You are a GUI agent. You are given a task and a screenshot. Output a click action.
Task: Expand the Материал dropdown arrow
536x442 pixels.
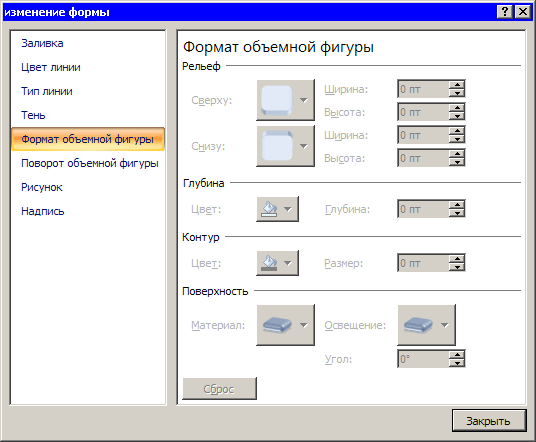(x=304, y=325)
